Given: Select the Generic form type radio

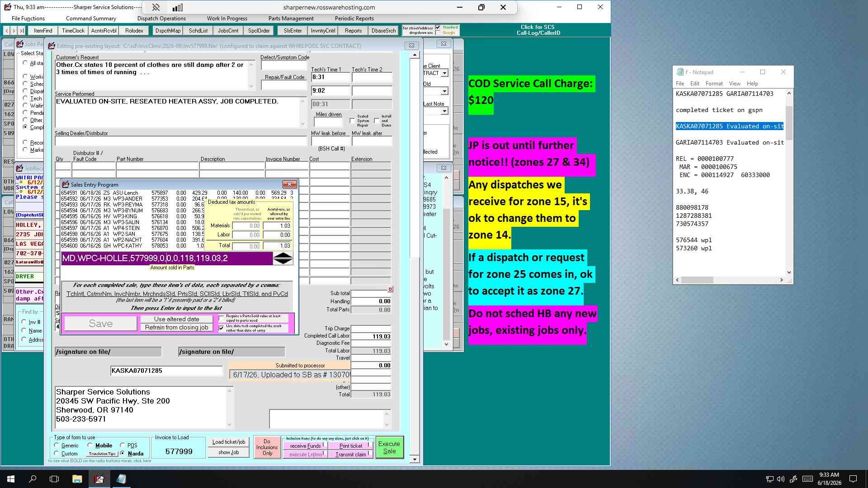Looking at the screenshot, I should click(x=57, y=445).
